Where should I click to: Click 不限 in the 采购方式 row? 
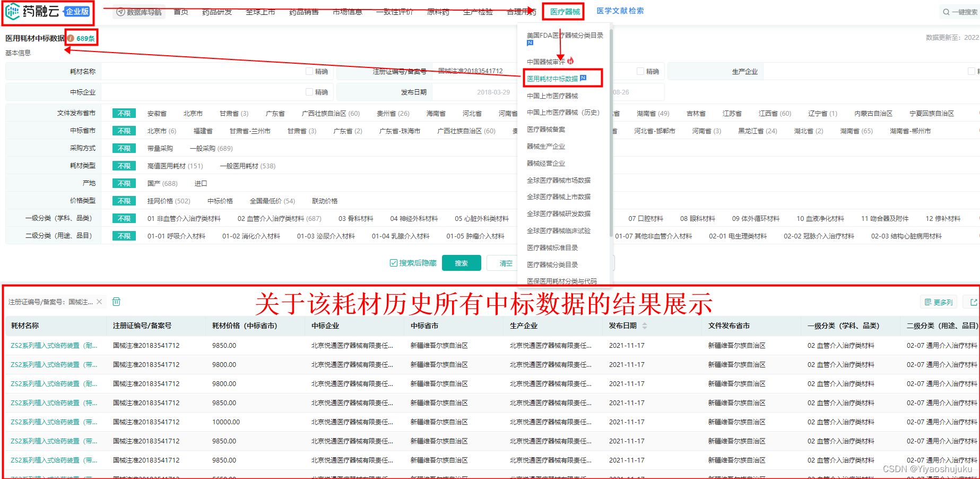pos(124,148)
